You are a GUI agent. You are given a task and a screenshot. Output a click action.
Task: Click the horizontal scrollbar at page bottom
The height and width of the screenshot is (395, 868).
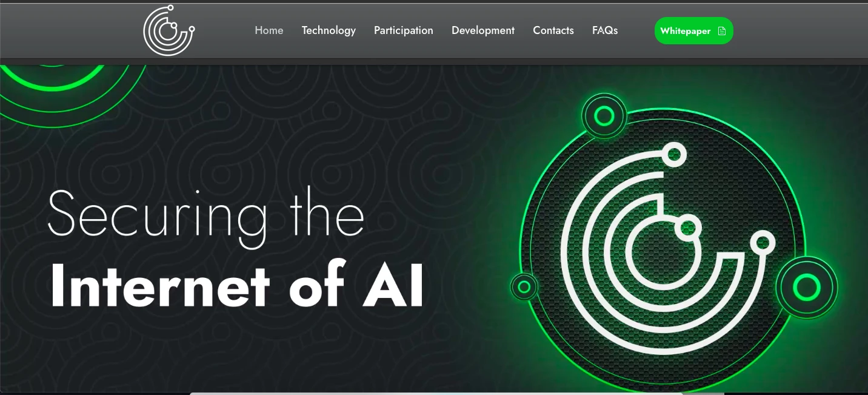coord(436,393)
